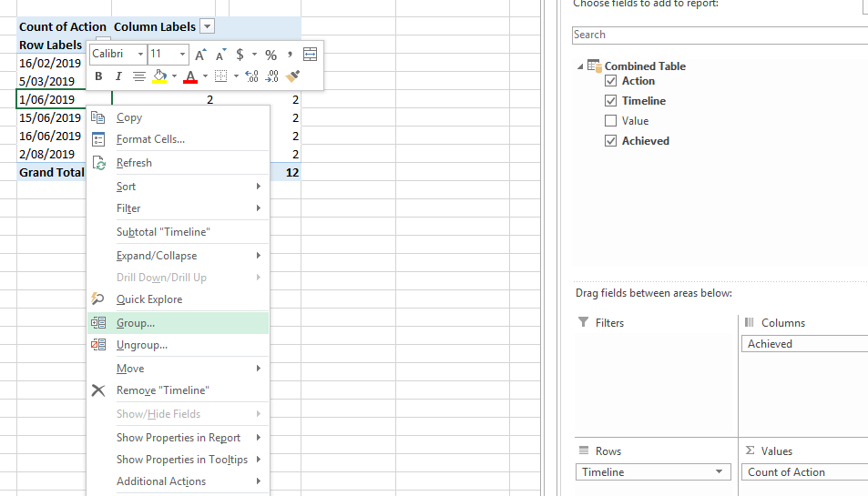The image size is (868, 496).
Task: Select the 5/03/2019 row label
Action: point(47,81)
